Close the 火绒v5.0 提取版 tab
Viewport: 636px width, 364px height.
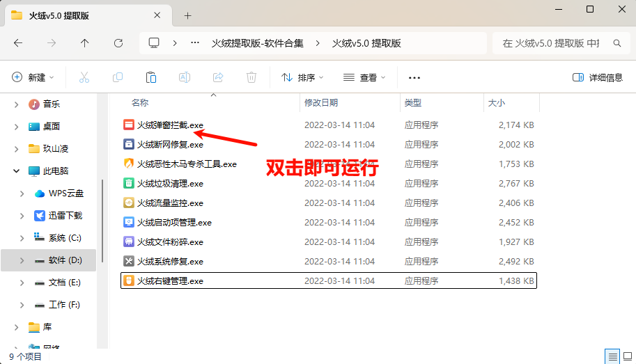pos(157,15)
